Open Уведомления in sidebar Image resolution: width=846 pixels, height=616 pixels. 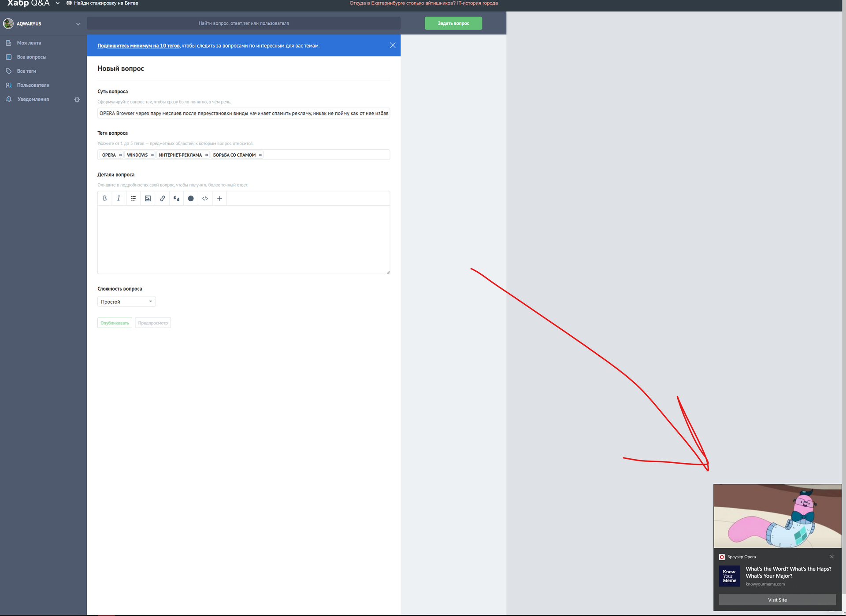click(x=33, y=100)
